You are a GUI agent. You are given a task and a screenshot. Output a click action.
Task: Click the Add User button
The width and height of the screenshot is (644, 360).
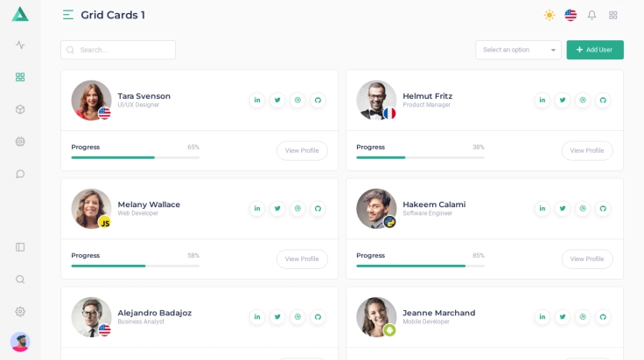(595, 50)
